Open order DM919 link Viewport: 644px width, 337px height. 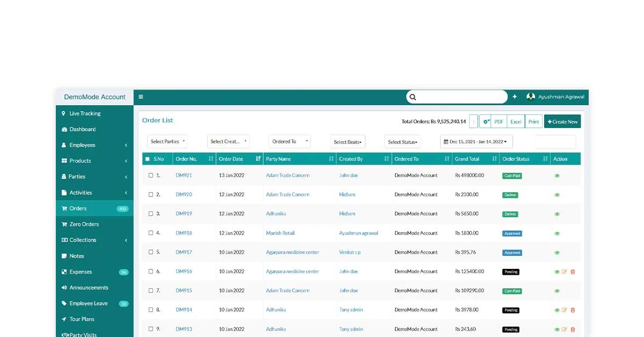[183, 214]
